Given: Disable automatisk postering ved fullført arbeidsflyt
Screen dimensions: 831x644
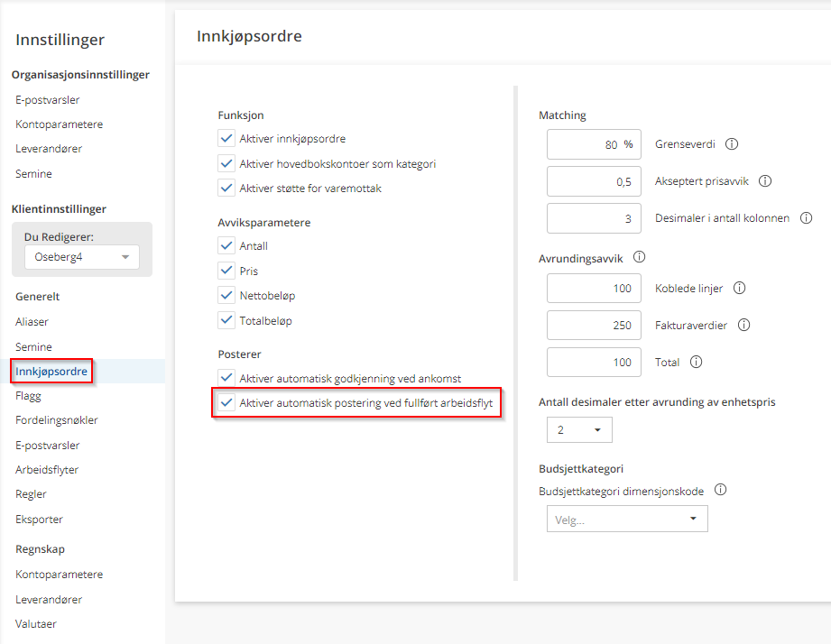Looking at the screenshot, I should [x=226, y=403].
